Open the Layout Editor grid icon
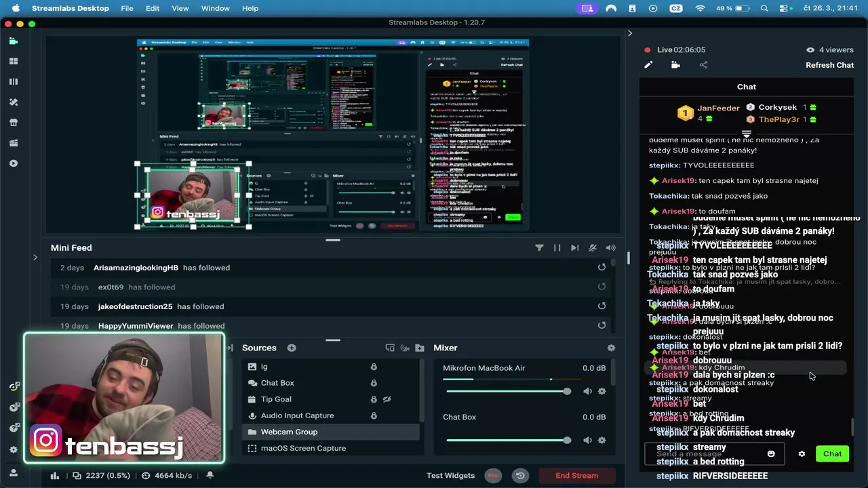Image resolution: width=868 pixels, height=488 pixels. (13, 61)
